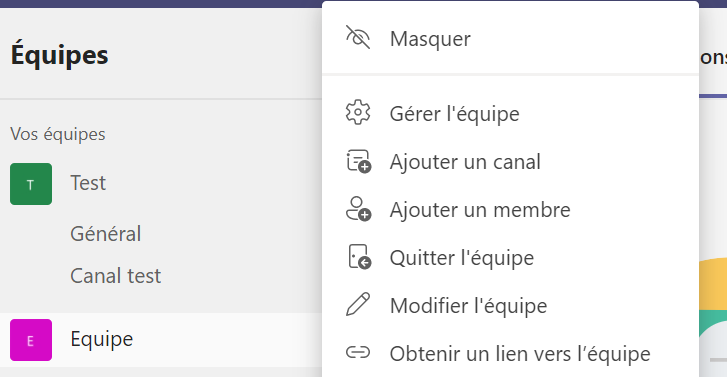The width and height of the screenshot is (727, 377).
Task: Select Modifier l'équipe
Action: point(510,306)
